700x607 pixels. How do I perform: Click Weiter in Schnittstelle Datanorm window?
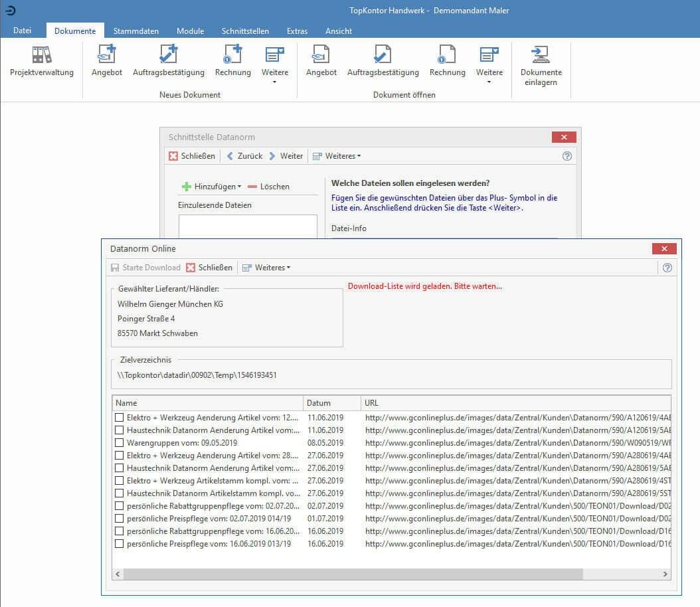286,156
